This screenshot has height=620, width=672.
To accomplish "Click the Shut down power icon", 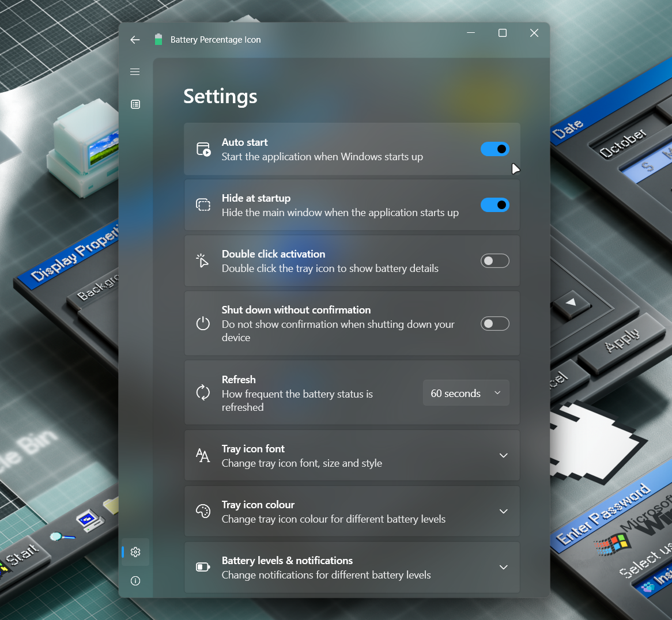I will coord(203,323).
